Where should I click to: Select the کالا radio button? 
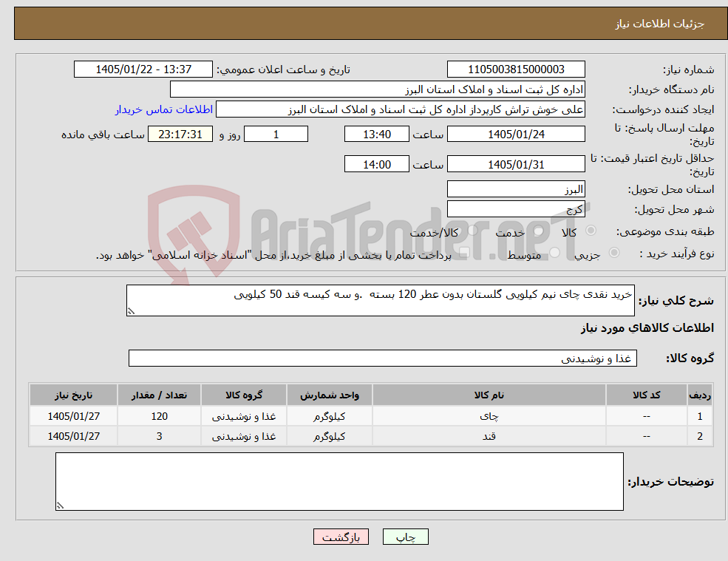[x=591, y=231]
